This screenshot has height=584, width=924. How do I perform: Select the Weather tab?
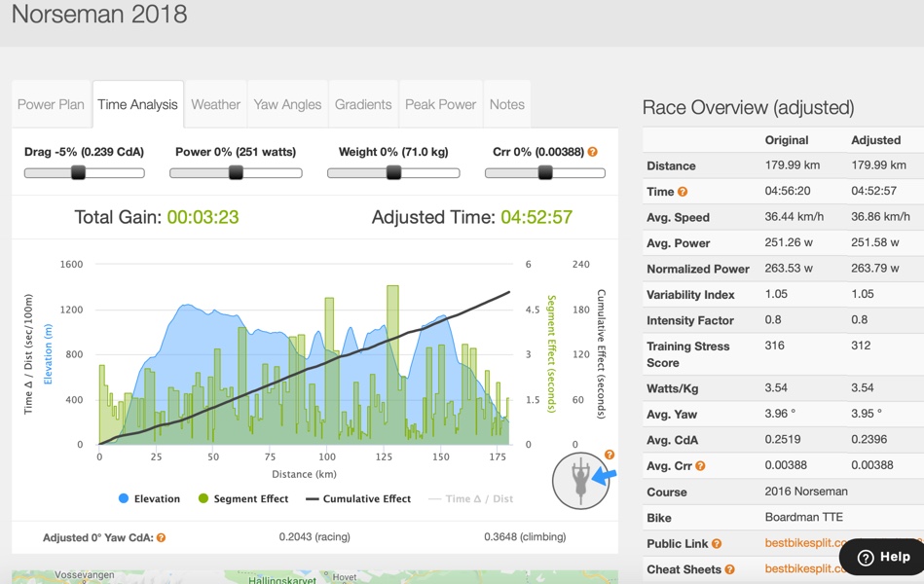(x=215, y=104)
